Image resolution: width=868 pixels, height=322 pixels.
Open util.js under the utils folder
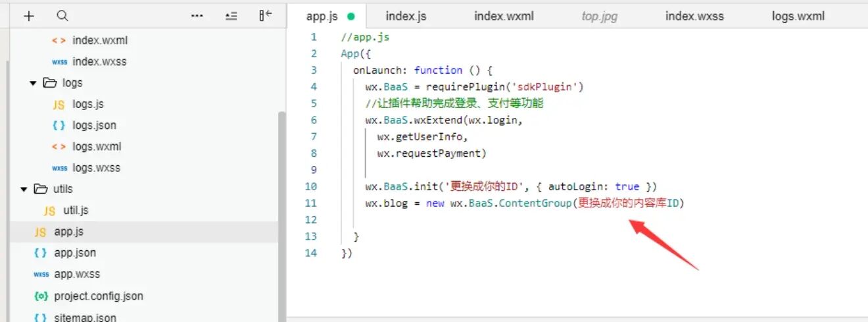(76, 211)
